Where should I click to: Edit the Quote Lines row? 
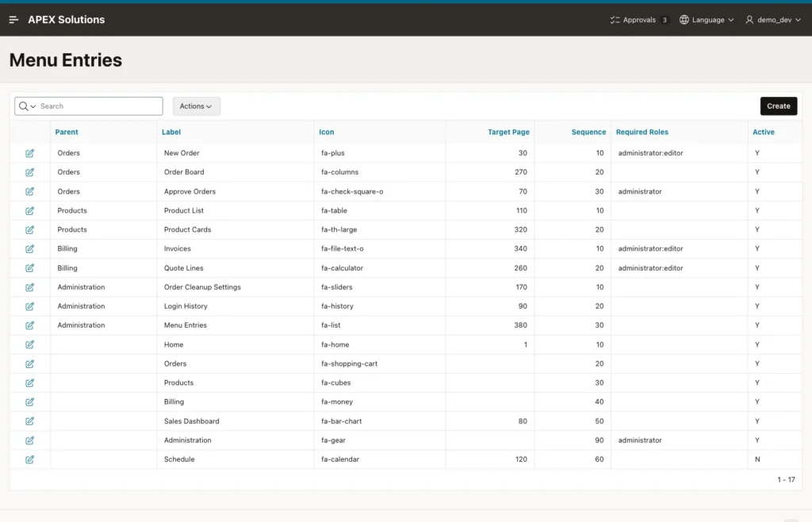click(x=29, y=268)
